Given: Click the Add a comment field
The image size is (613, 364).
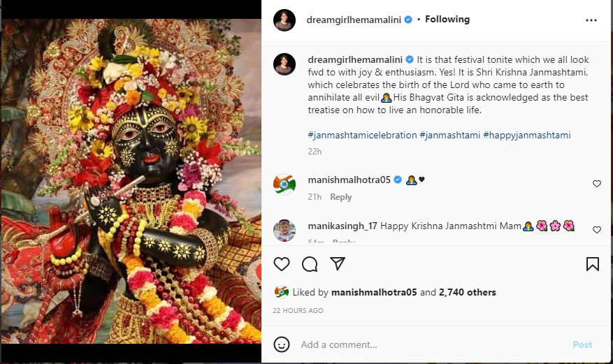Looking at the screenshot, I should pos(426,344).
